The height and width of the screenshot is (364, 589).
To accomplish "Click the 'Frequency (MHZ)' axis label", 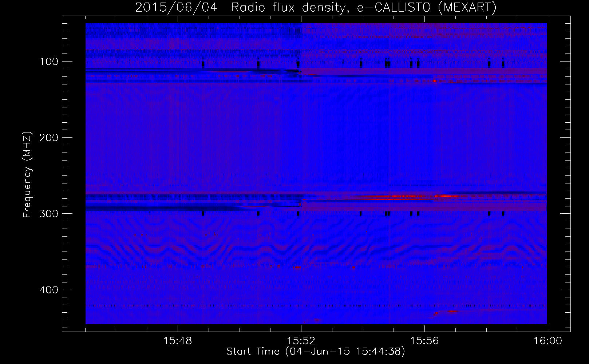I will tap(27, 175).
